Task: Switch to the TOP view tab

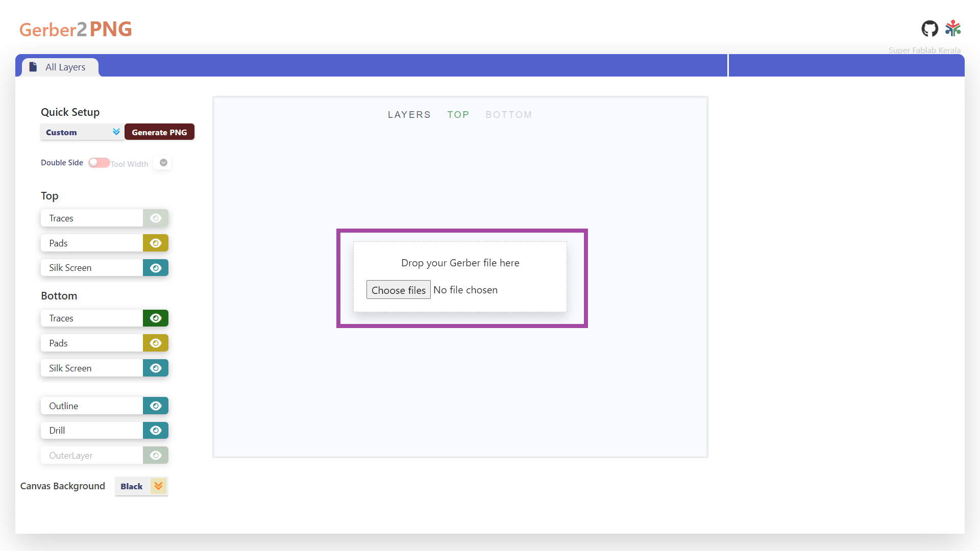Action: (458, 115)
